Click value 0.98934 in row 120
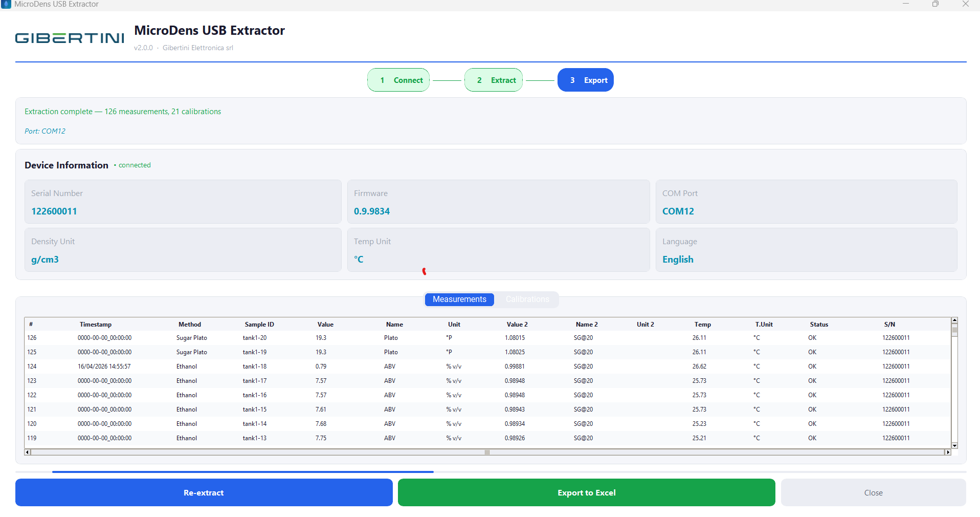The width and height of the screenshot is (980, 517). pos(515,424)
